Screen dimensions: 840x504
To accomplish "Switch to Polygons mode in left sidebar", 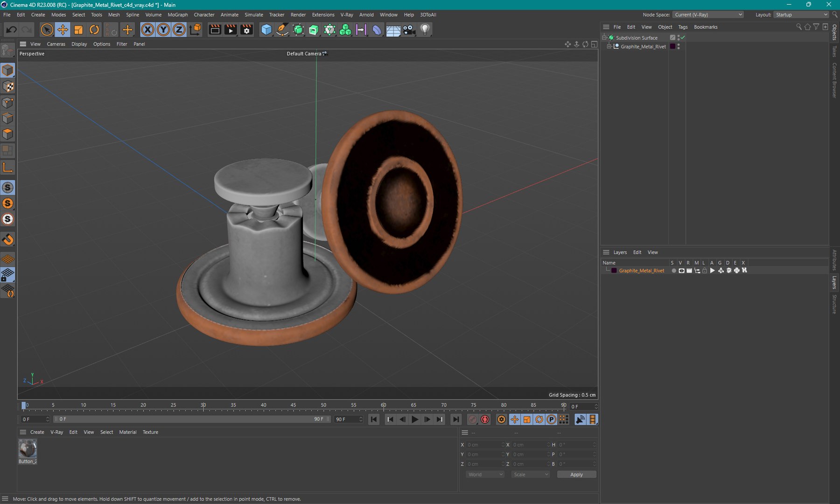I will click(x=8, y=134).
